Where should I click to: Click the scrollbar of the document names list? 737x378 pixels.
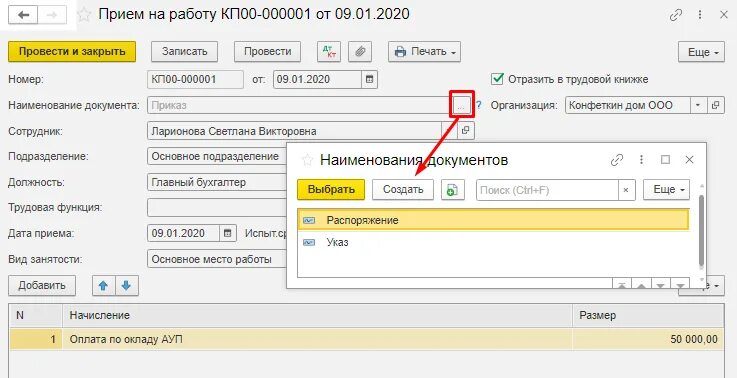[701, 230]
